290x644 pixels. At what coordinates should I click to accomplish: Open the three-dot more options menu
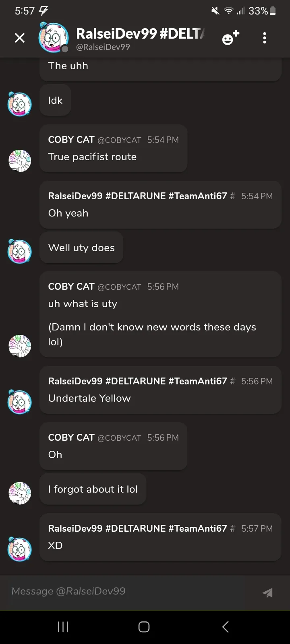(265, 38)
